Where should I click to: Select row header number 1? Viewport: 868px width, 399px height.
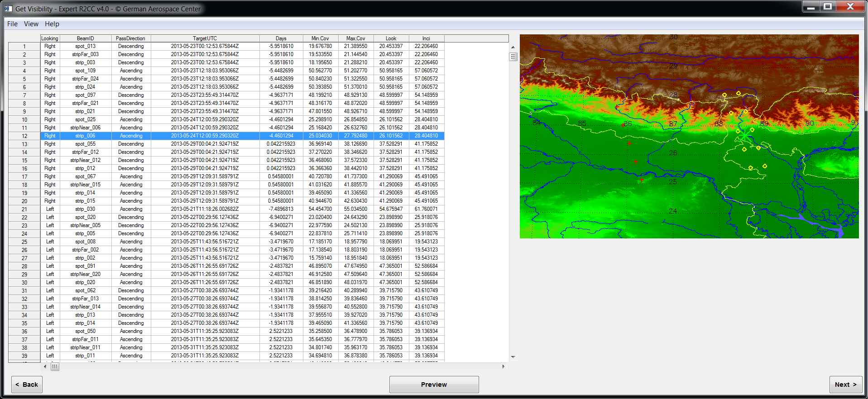24,47
